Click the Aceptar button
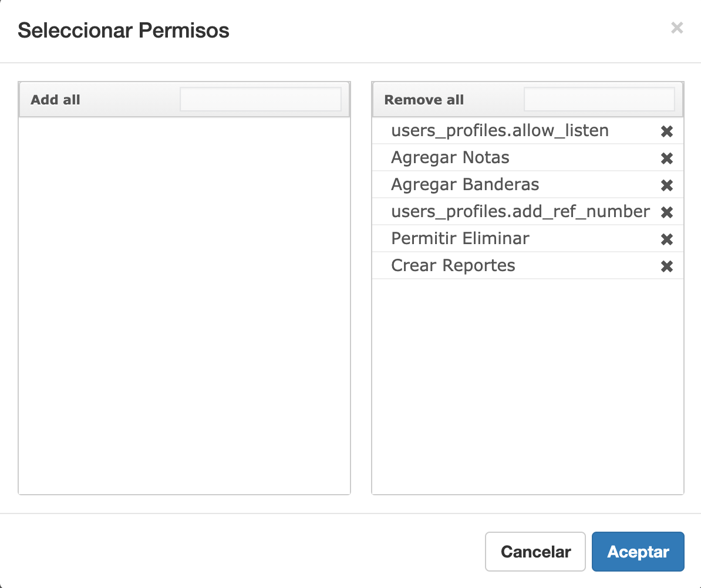This screenshot has width=701, height=588. click(x=638, y=552)
